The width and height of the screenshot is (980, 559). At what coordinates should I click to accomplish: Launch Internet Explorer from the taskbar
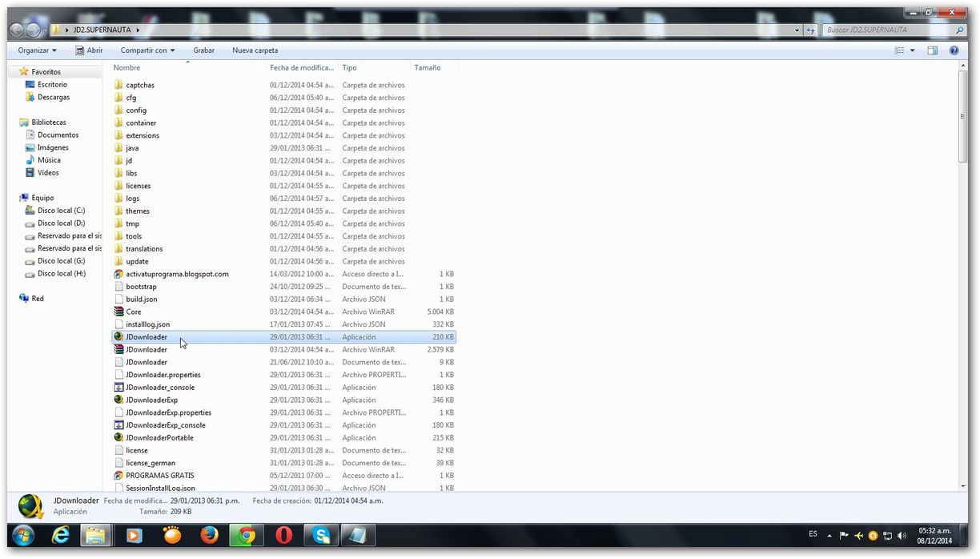pyautogui.click(x=60, y=535)
